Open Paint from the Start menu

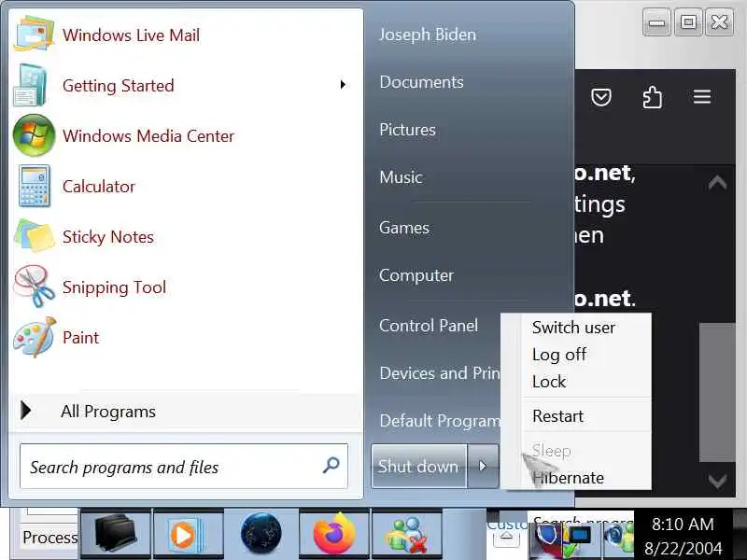click(186, 338)
